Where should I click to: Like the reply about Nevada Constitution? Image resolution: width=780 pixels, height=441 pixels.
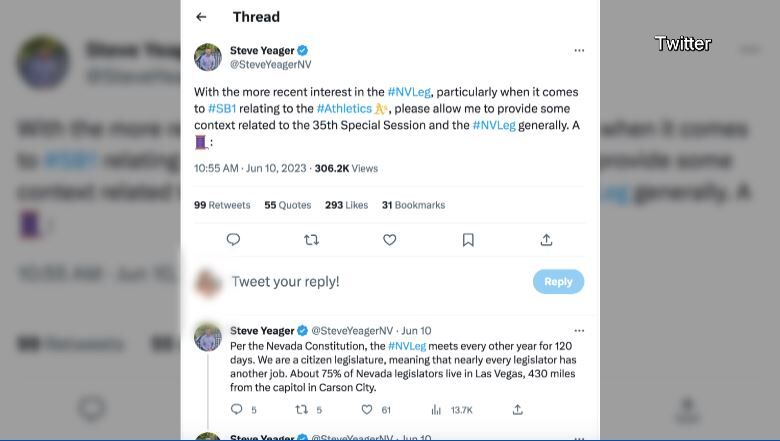coord(367,409)
